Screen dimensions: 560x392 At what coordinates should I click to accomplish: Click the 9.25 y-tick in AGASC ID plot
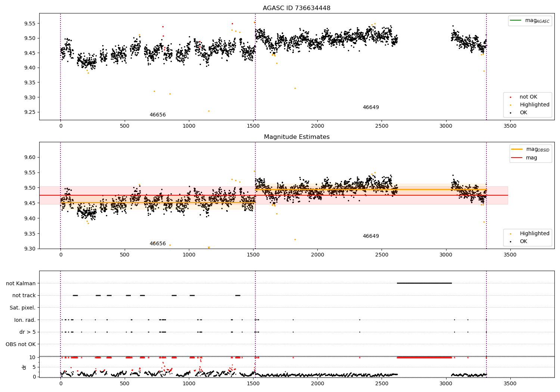(29, 112)
